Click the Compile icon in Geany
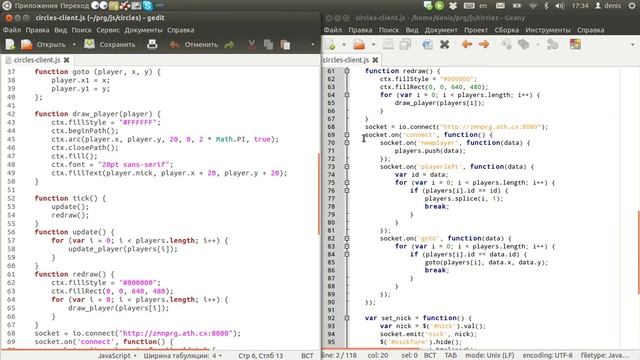This screenshot has width=640, height=360. [507, 44]
